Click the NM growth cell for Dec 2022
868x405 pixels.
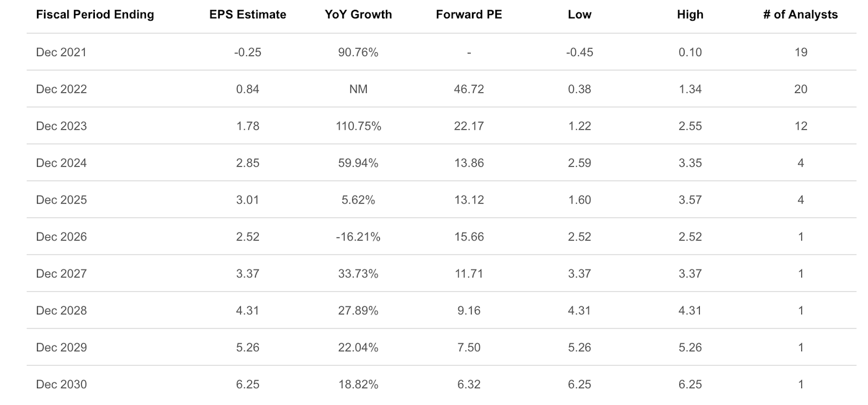pyautogui.click(x=358, y=89)
